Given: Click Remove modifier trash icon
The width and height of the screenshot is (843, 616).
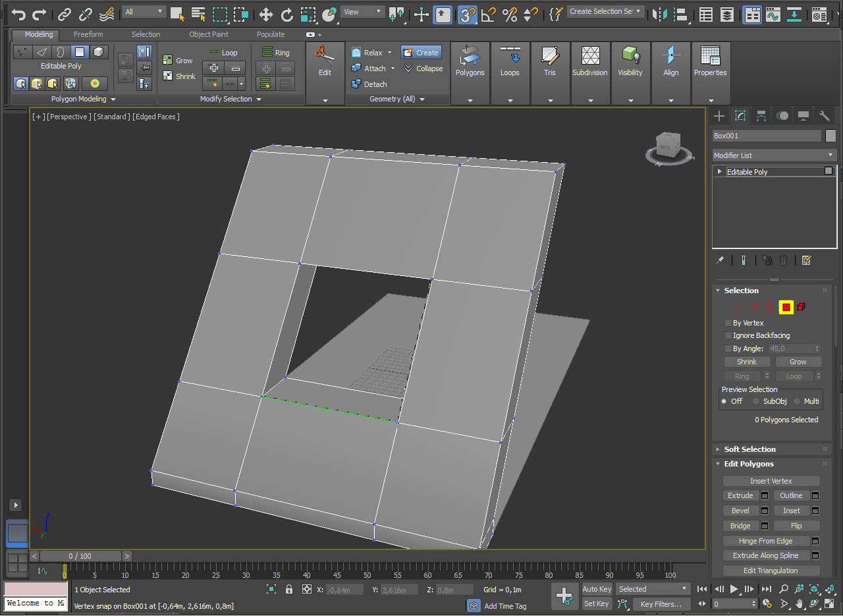Looking at the screenshot, I should click(784, 260).
